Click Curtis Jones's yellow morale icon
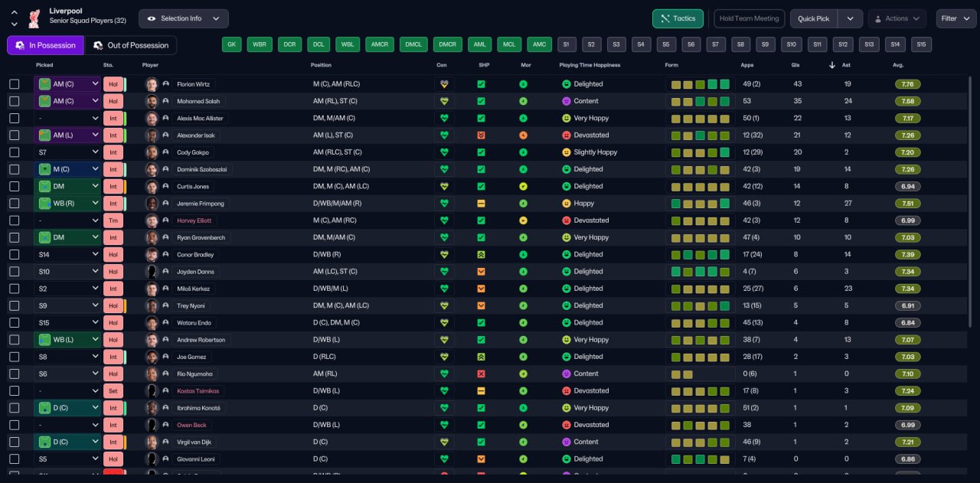Viewport: 980px width, 483px height. [523, 186]
